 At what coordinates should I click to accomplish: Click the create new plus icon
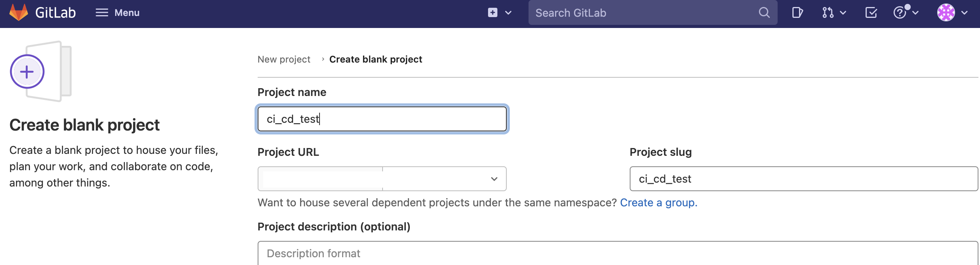492,13
